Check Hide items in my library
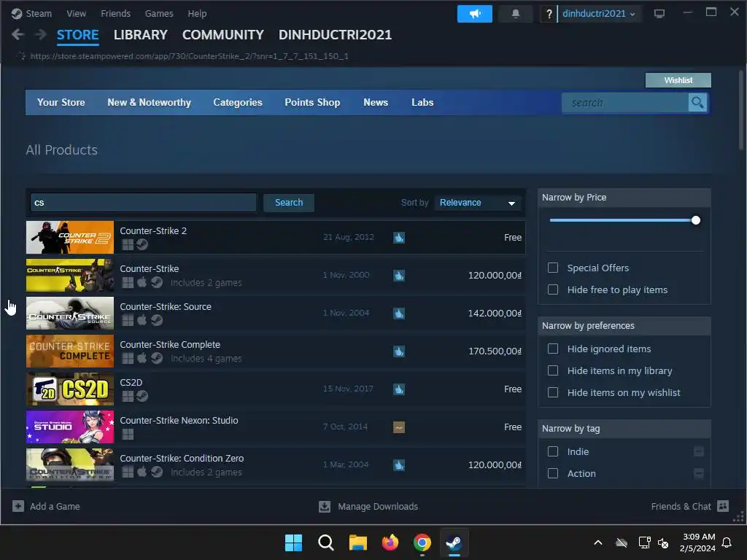The image size is (747, 560). pos(553,370)
